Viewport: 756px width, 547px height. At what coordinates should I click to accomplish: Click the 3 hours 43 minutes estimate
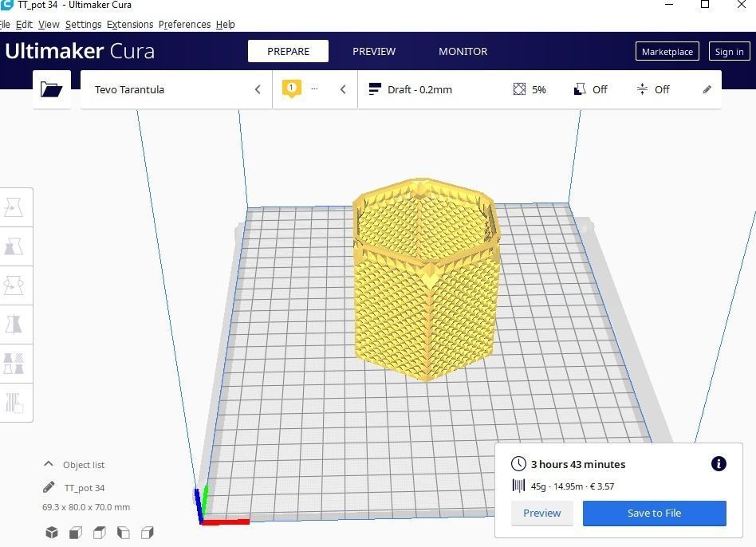[x=578, y=464]
